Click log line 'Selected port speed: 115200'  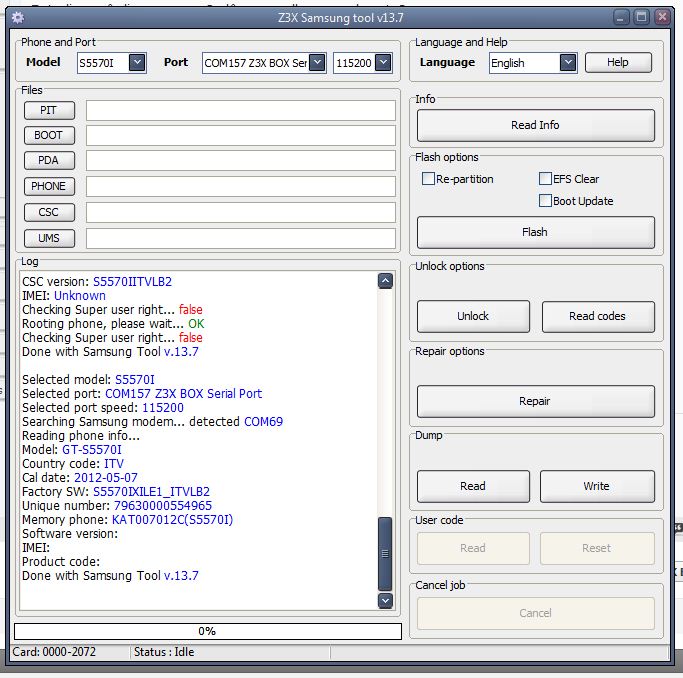pos(103,408)
